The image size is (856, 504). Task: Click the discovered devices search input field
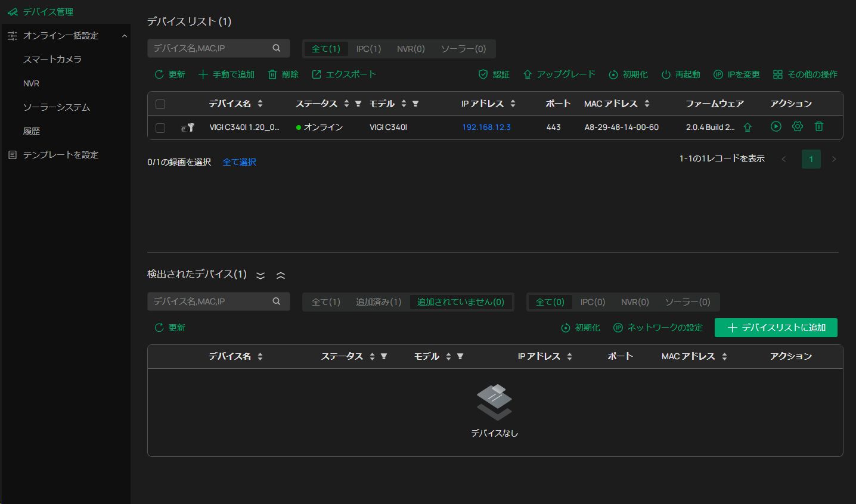pyautogui.click(x=209, y=301)
